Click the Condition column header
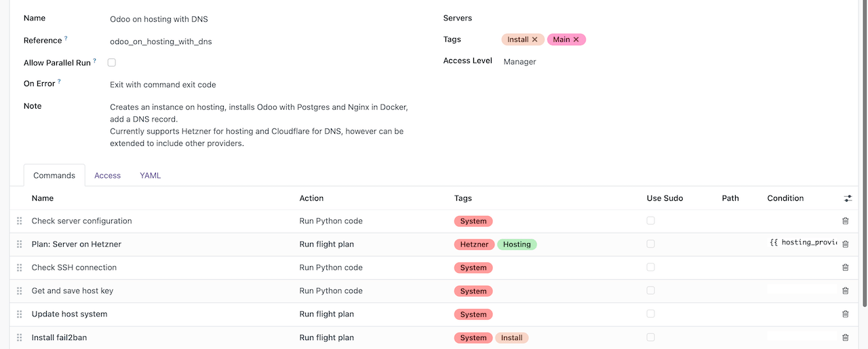 click(785, 198)
